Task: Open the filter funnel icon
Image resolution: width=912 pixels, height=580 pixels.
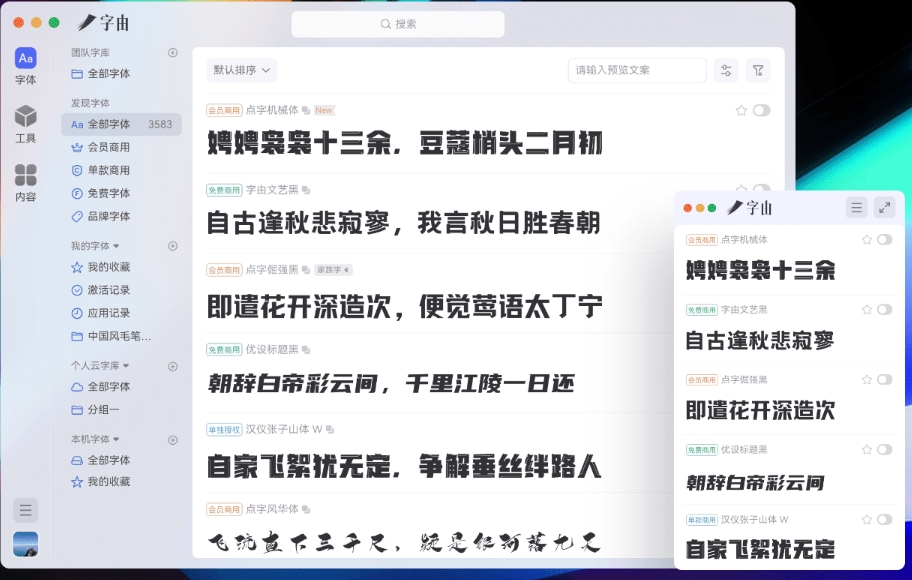Action: pos(758,70)
